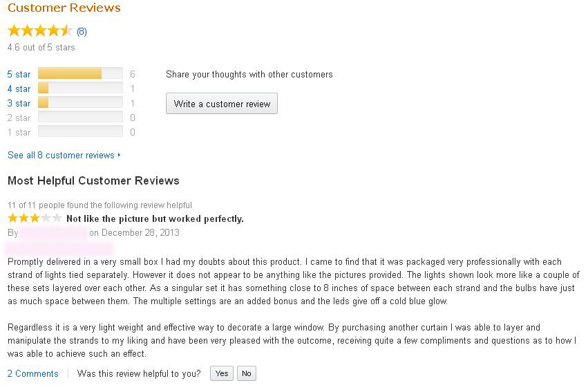Open review title 'Not like the picture'
588x392 pixels.
click(155, 218)
